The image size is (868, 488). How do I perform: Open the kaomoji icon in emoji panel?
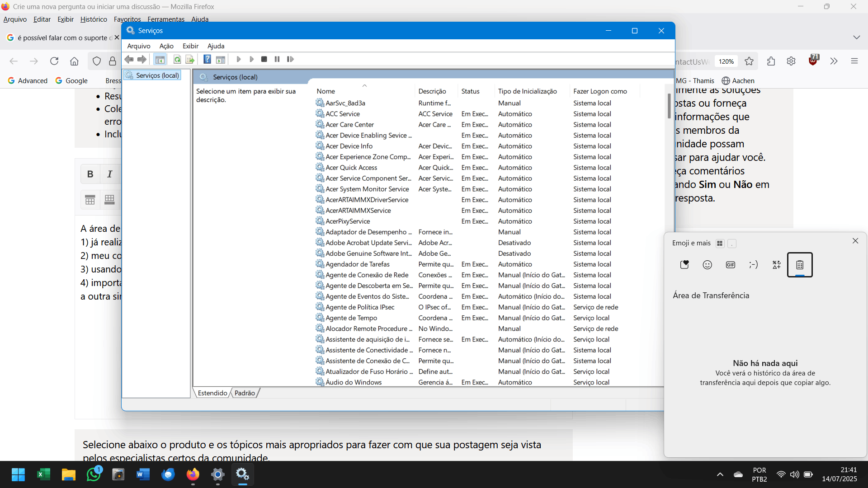753,265
